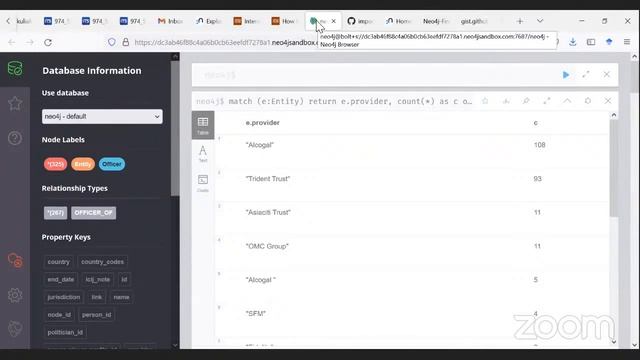Run the query with the play button
The height and width of the screenshot is (360, 640).
566,75
